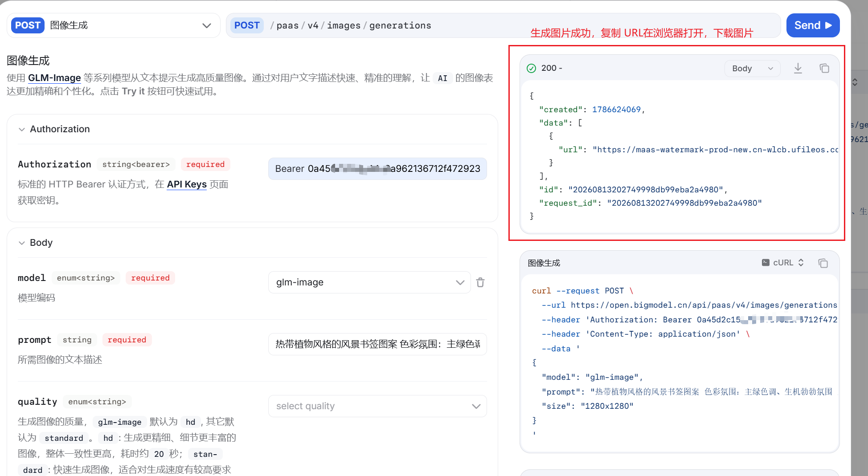Copy the response body with copy icon
Viewport: 868px width, 476px height.
click(x=824, y=68)
